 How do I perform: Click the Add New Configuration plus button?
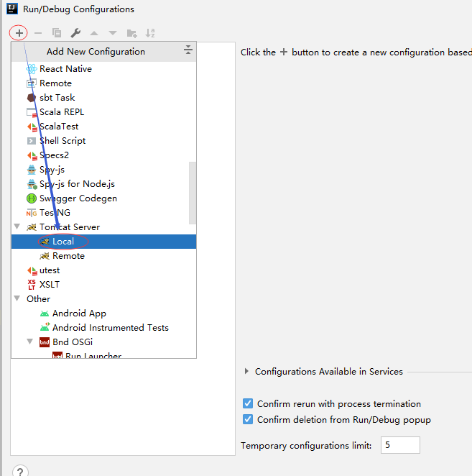tap(19, 33)
